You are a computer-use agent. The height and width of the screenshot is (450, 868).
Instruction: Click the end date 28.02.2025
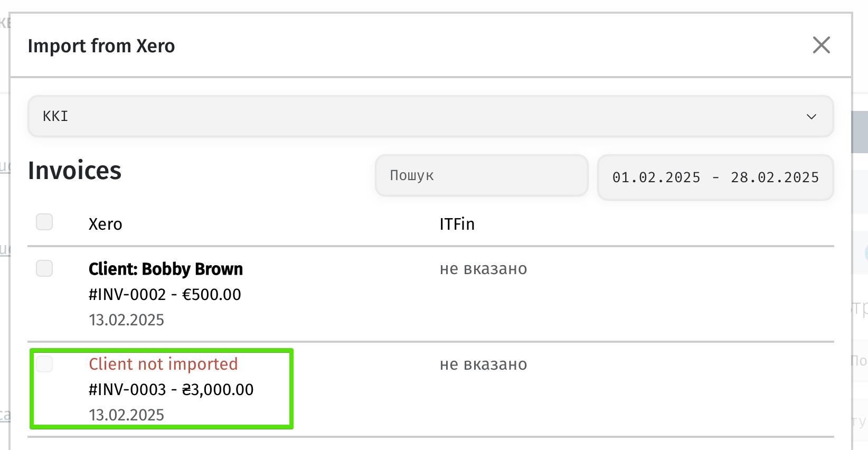click(774, 177)
